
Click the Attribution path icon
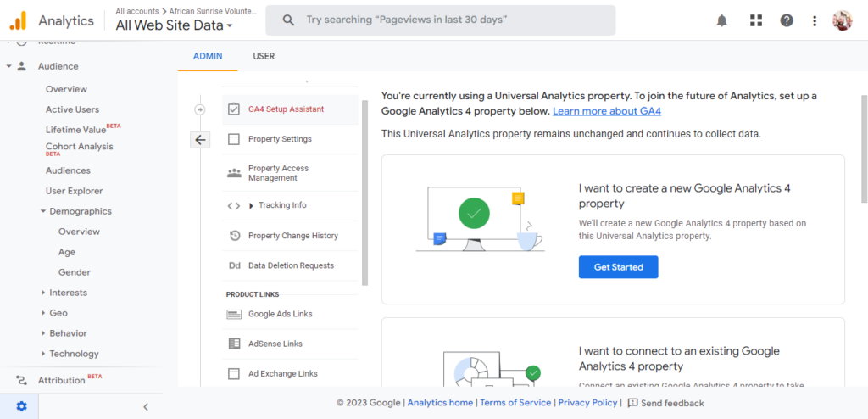point(21,380)
